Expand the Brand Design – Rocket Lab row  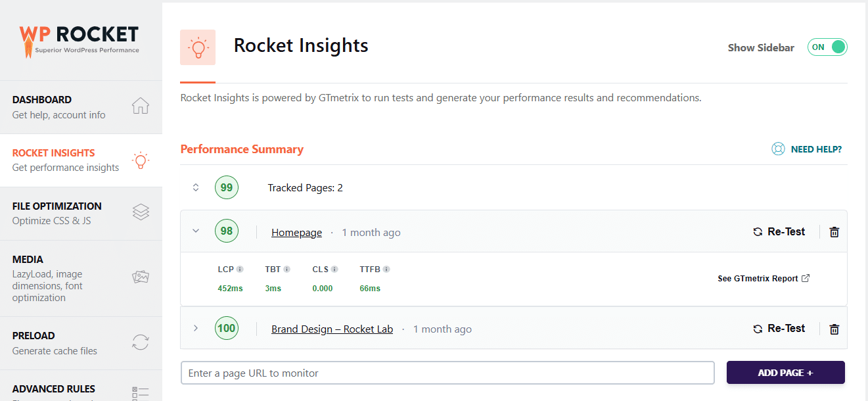[x=195, y=328]
